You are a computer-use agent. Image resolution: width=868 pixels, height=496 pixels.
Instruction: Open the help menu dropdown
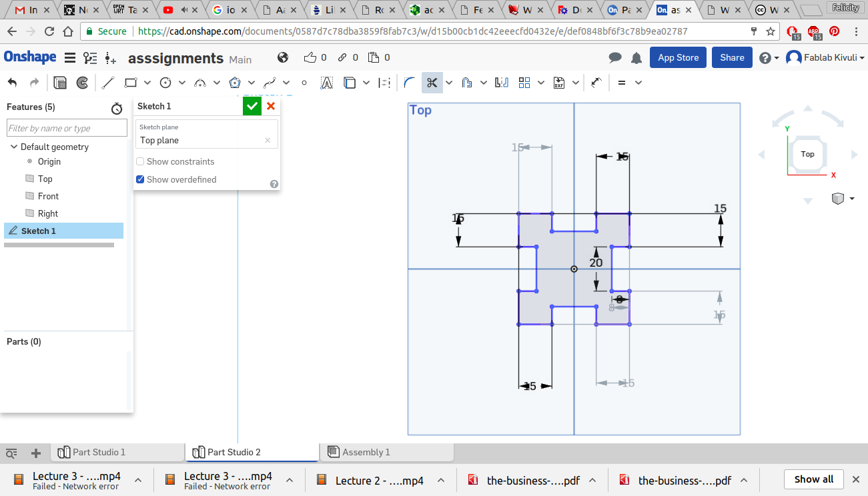[769, 58]
